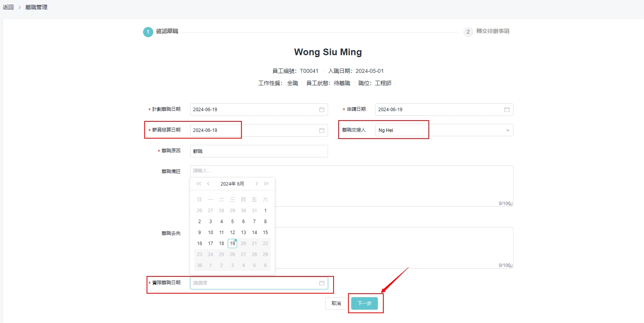Open the 離職原因 selection field
Image resolution: width=644 pixels, height=323 pixels.
click(259, 151)
